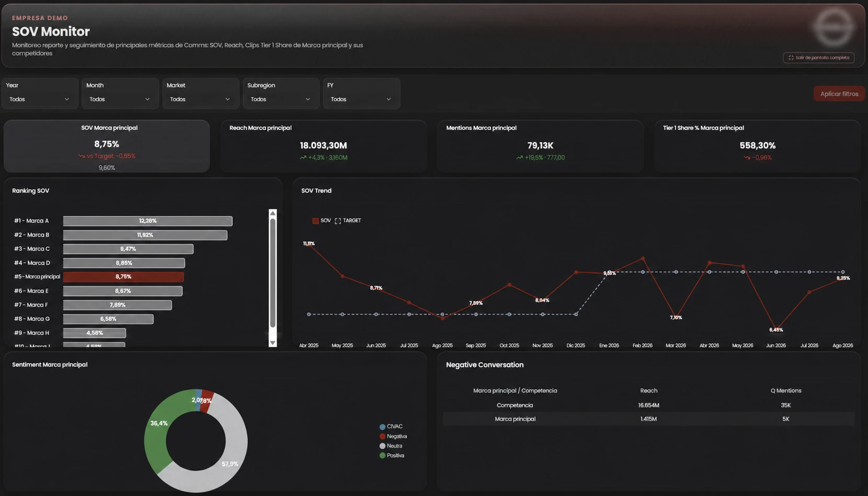This screenshot has width=868, height=496.
Task: Toggle the TARGET legend series
Action: point(348,221)
